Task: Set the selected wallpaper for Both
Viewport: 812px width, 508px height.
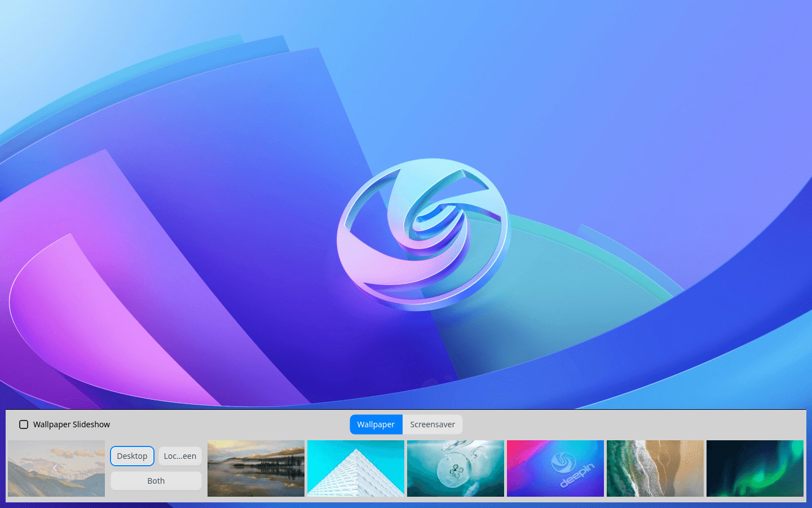Action: pos(156,481)
